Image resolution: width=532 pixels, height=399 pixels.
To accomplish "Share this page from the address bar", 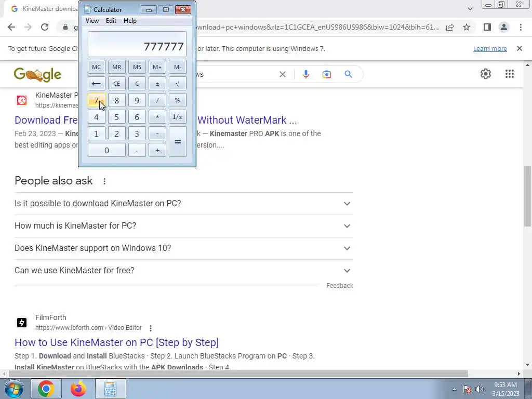I will (450, 27).
